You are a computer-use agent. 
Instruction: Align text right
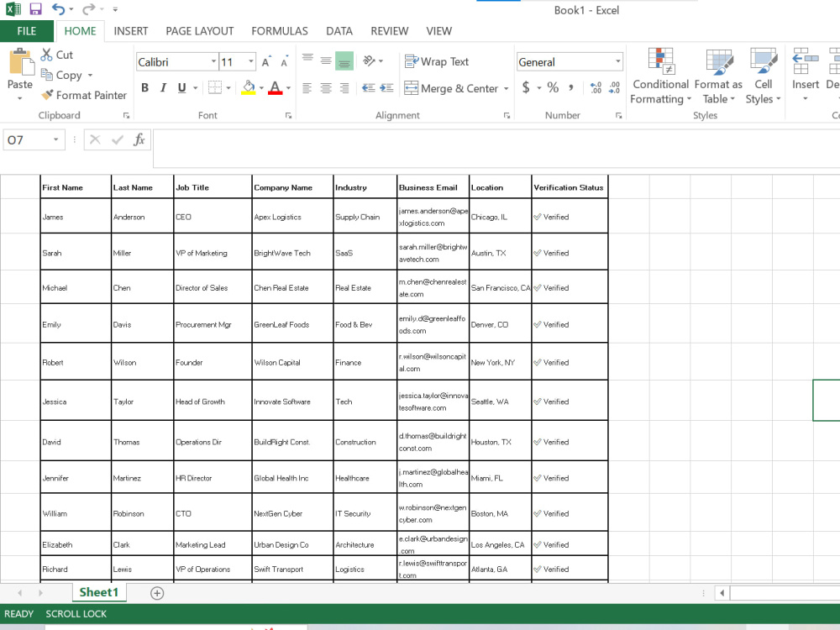(x=344, y=88)
